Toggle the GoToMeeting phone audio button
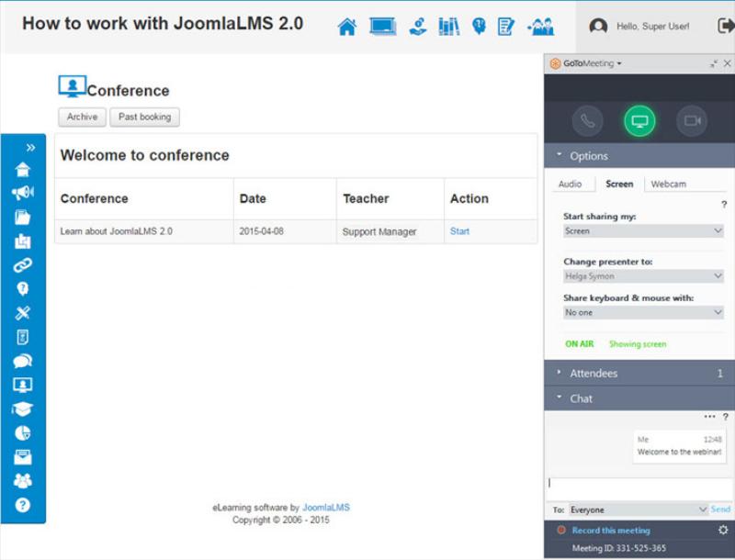Screen dimensions: 735x560 coord(587,121)
